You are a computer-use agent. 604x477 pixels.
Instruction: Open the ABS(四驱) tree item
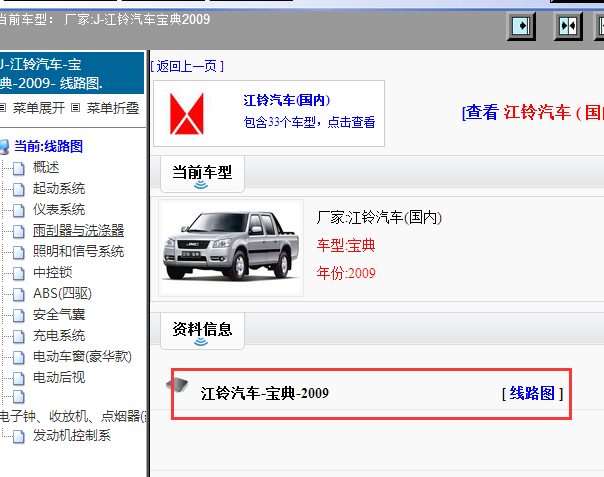click(62, 294)
